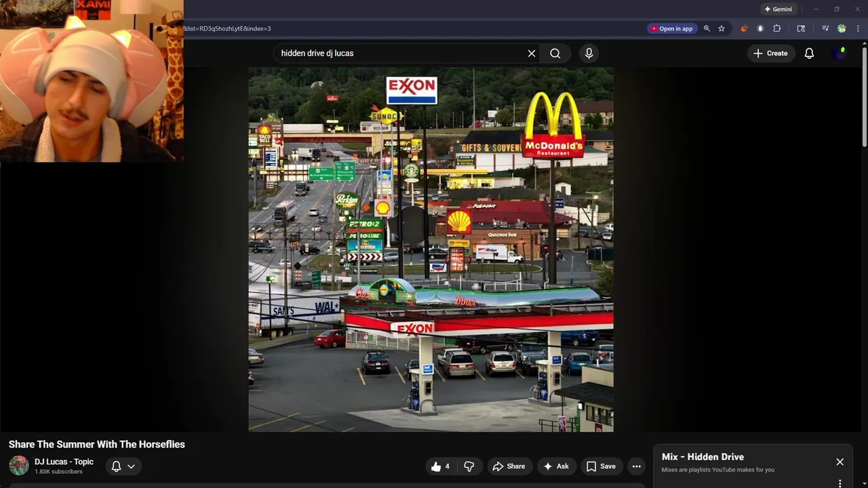
Task: Minimize the browser window
Action: click(x=816, y=9)
